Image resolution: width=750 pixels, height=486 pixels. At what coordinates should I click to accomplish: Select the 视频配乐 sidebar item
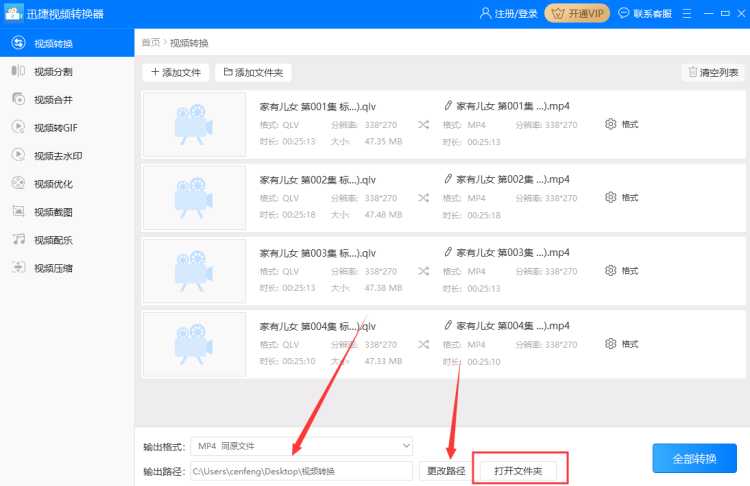67,240
